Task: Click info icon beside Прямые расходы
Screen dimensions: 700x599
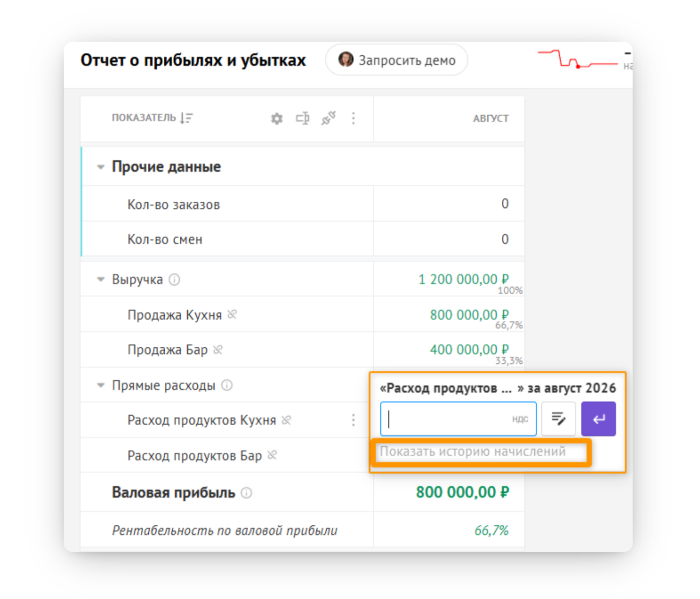Action: 227,385
